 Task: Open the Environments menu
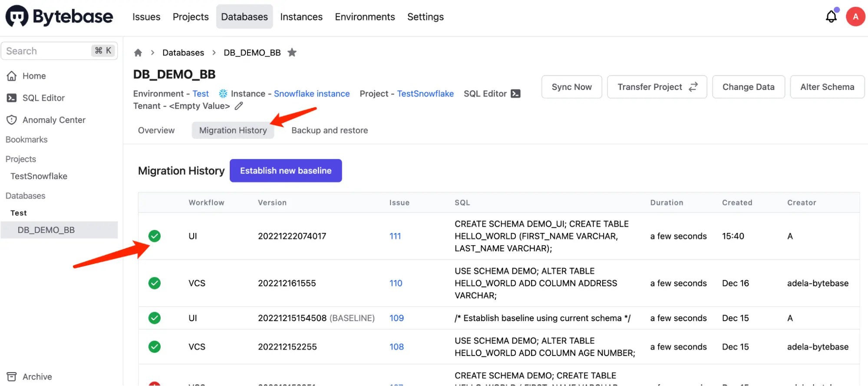(365, 17)
